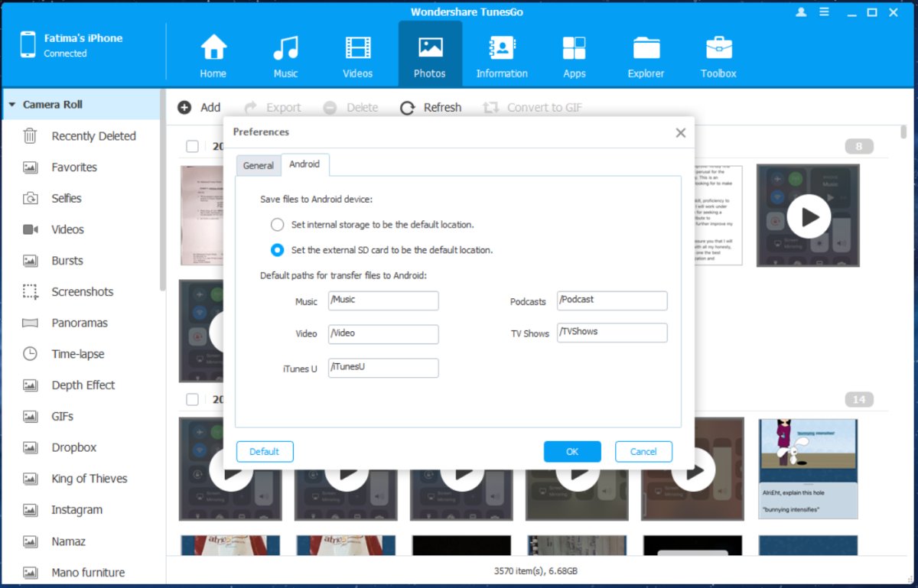Open the Videos section

pyautogui.click(x=357, y=56)
